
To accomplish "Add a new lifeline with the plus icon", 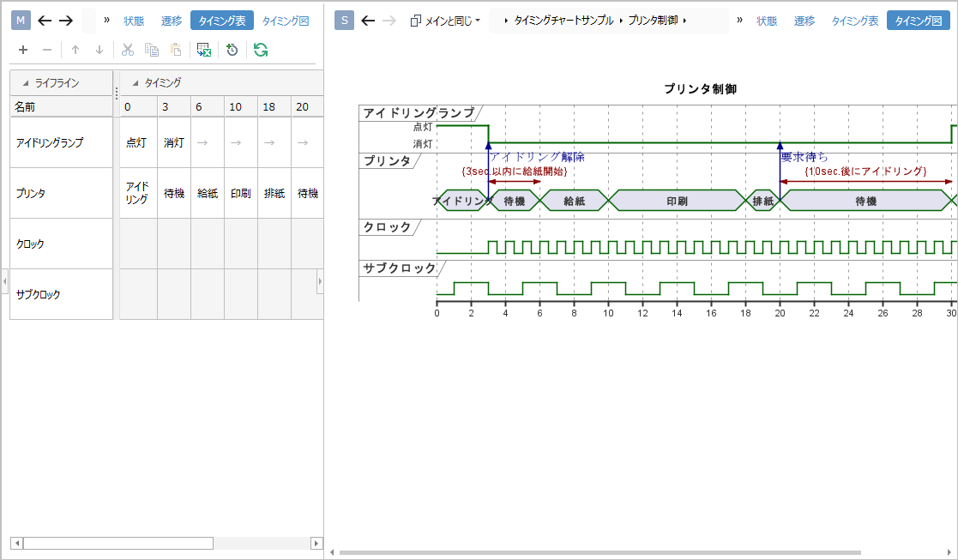I will click(22, 50).
